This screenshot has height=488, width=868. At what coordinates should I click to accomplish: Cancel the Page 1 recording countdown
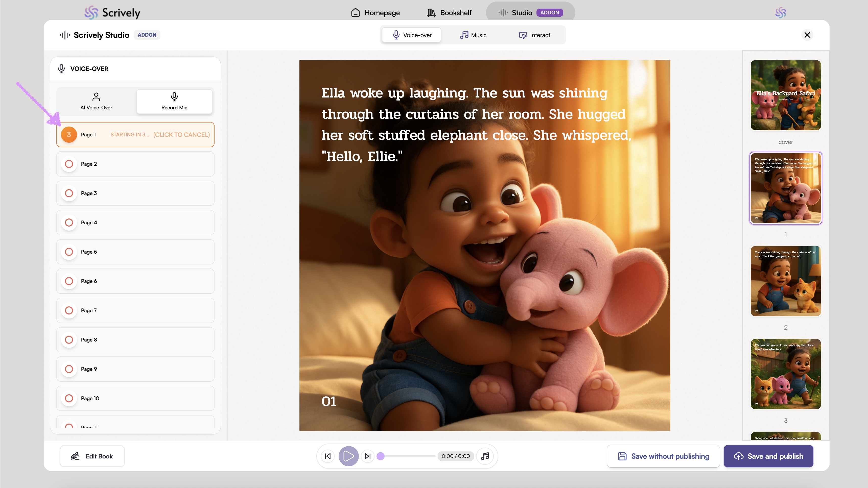coord(181,135)
